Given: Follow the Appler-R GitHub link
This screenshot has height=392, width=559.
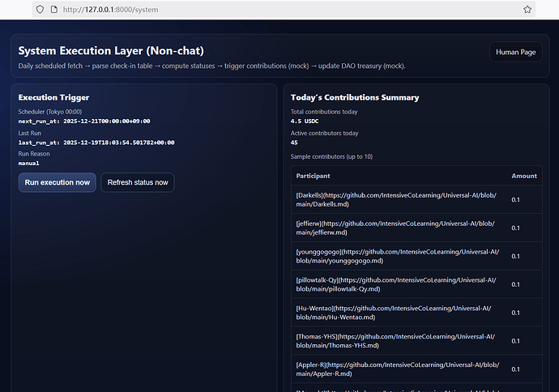Looking at the screenshot, I should click(x=395, y=369).
